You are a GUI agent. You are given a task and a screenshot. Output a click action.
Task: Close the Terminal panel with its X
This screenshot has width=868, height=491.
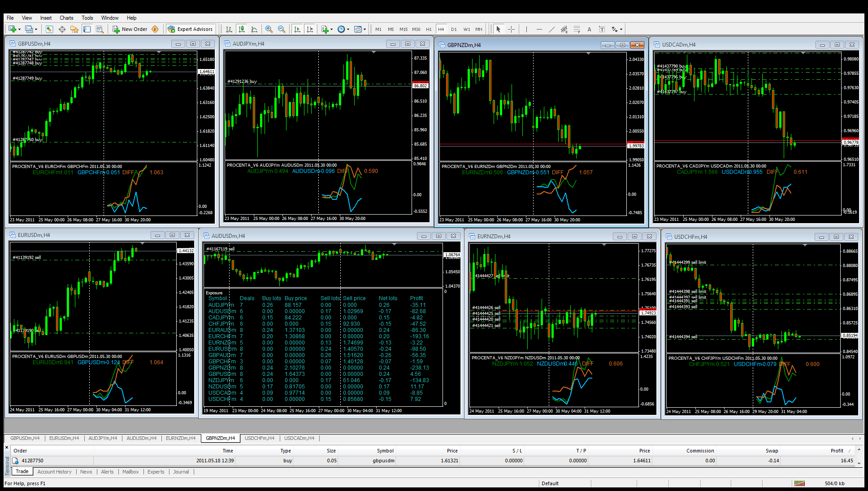[7, 447]
